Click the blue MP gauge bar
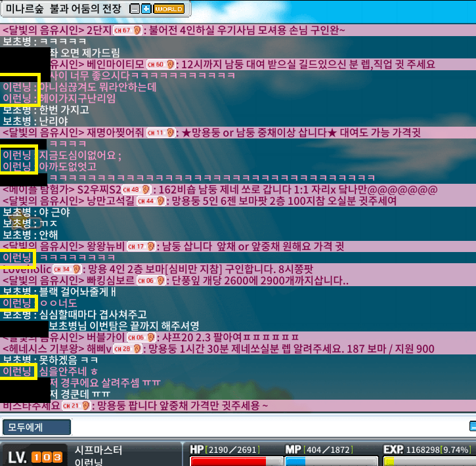 (x=328, y=460)
